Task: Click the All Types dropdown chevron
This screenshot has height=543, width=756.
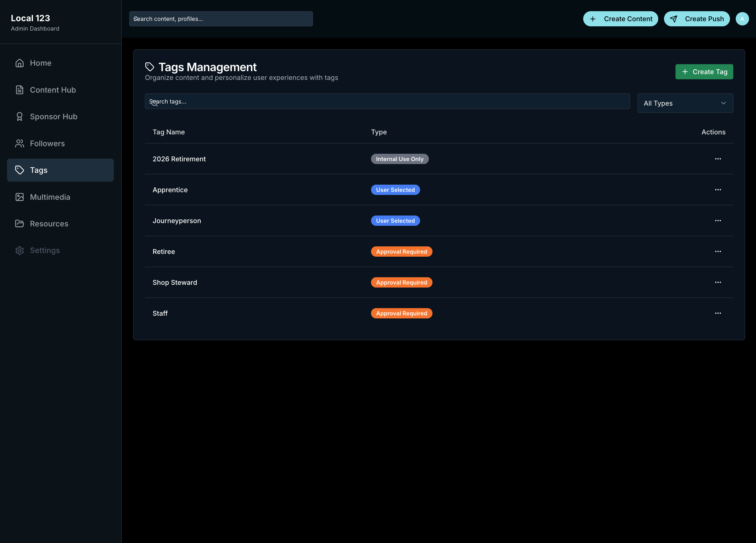Action: coord(723,103)
